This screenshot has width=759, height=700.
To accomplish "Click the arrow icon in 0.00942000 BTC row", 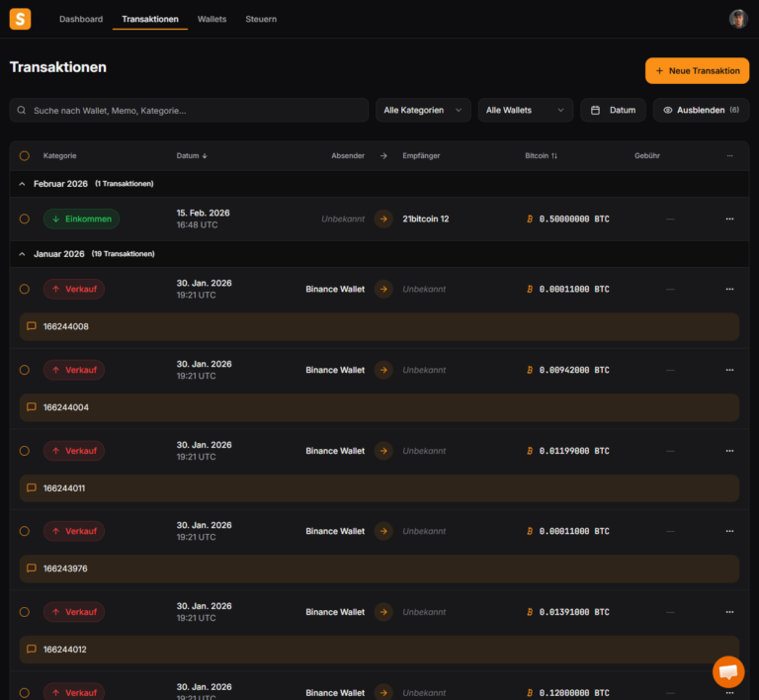I will tap(383, 370).
